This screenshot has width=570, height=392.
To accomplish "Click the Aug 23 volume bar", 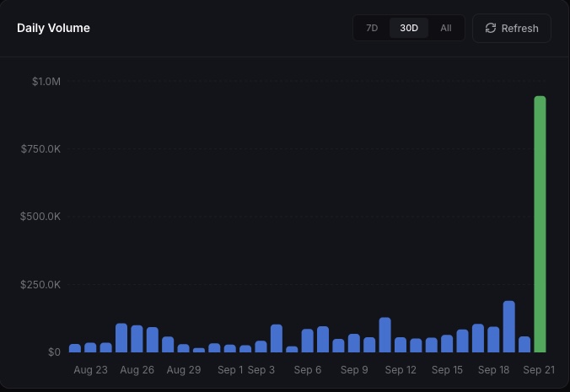I will (x=90, y=347).
